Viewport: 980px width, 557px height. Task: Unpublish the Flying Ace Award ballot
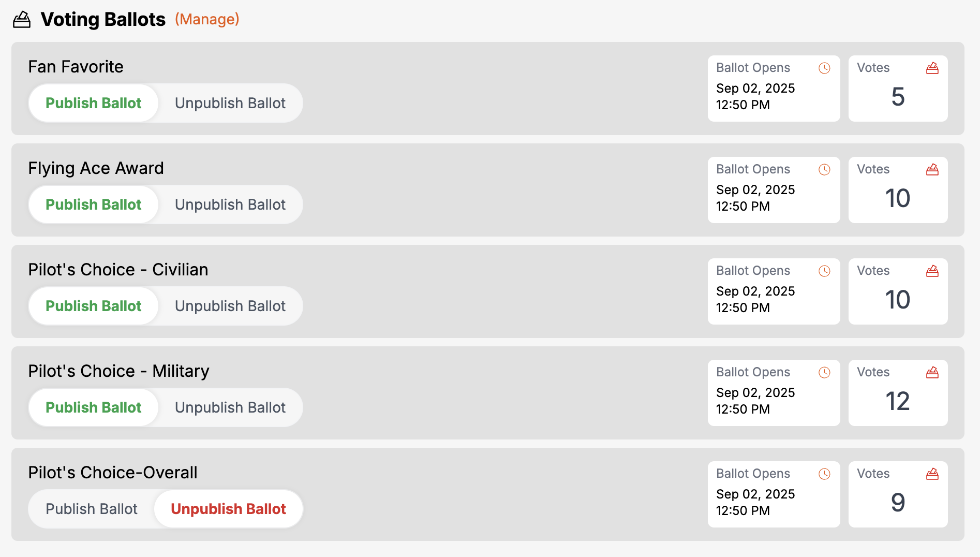(230, 205)
